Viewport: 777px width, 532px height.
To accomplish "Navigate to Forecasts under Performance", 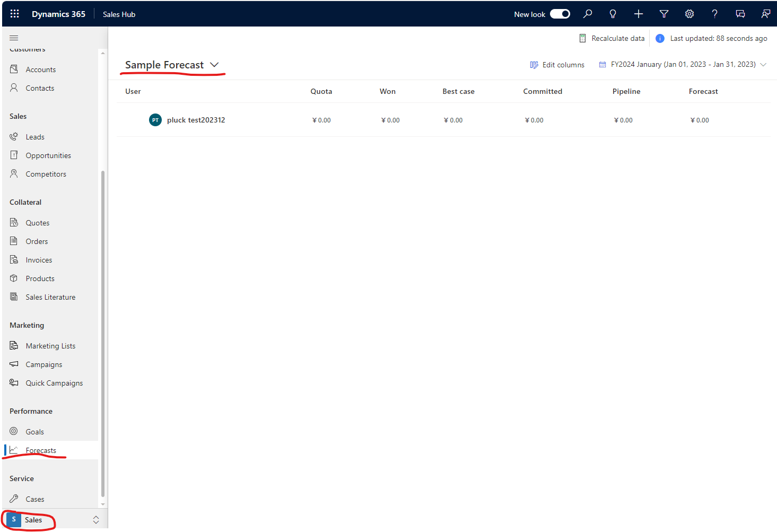I will pyautogui.click(x=41, y=450).
